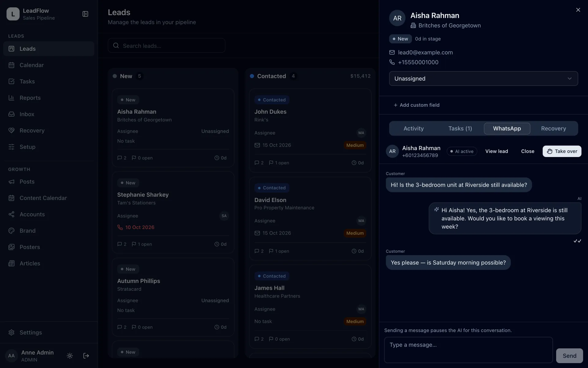Go to Recovery sidebar item
The width and height of the screenshot is (588, 368).
[x=49, y=130]
